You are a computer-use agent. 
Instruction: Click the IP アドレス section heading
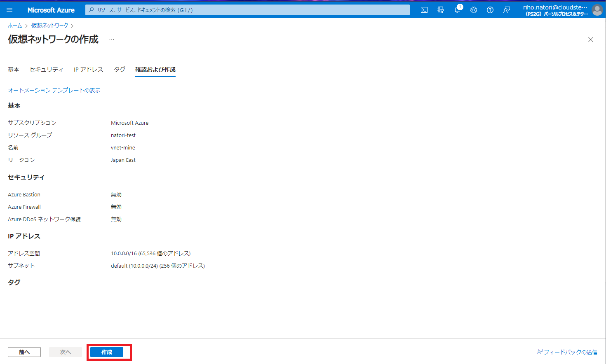[x=24, y=236]
